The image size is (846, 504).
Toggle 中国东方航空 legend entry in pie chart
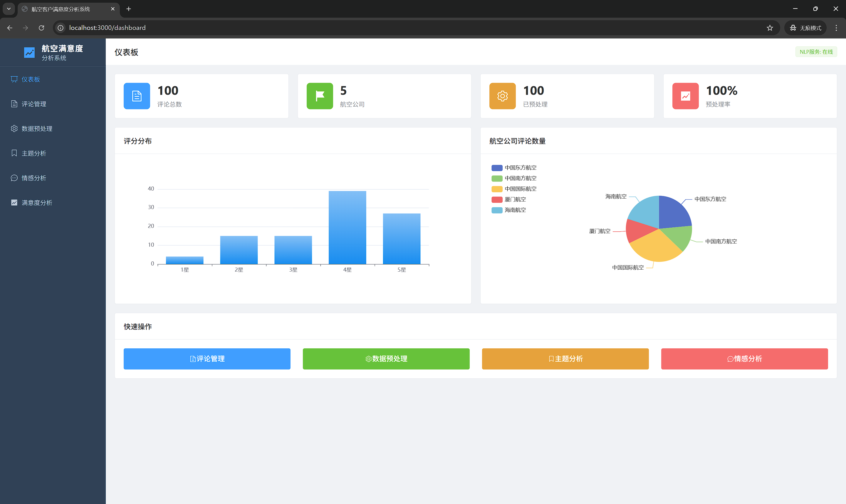514,168
